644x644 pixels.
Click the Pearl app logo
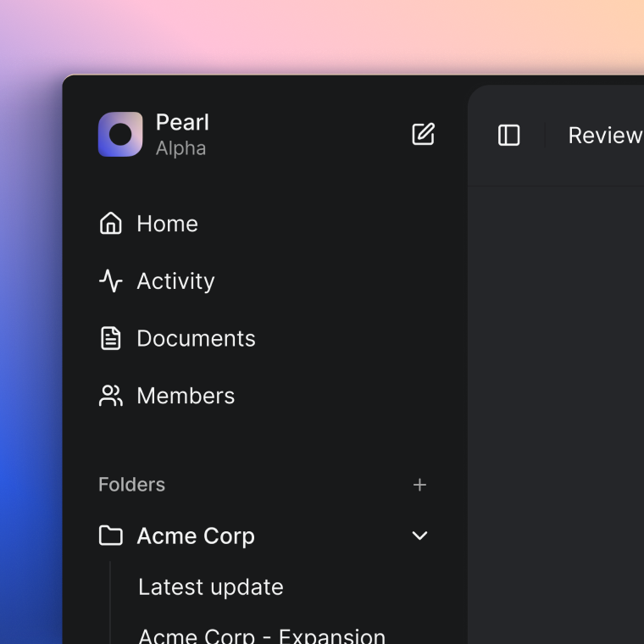(x=120, y=135)
